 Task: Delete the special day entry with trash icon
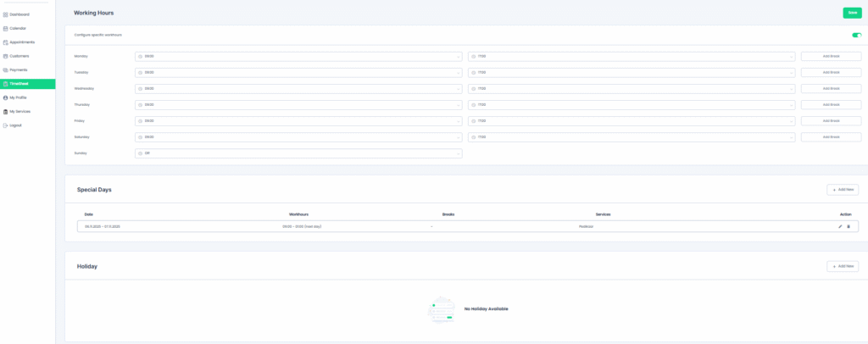pos(849,226)
